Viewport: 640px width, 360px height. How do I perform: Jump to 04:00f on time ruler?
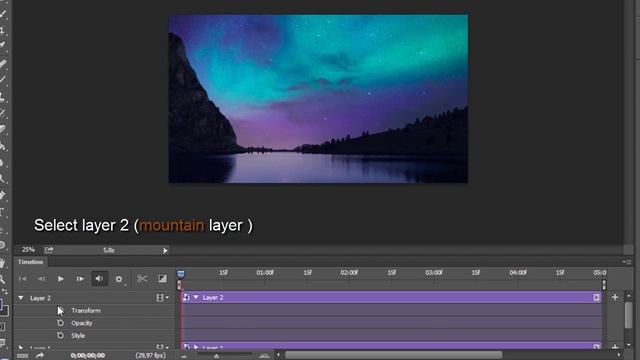point(518,272)
